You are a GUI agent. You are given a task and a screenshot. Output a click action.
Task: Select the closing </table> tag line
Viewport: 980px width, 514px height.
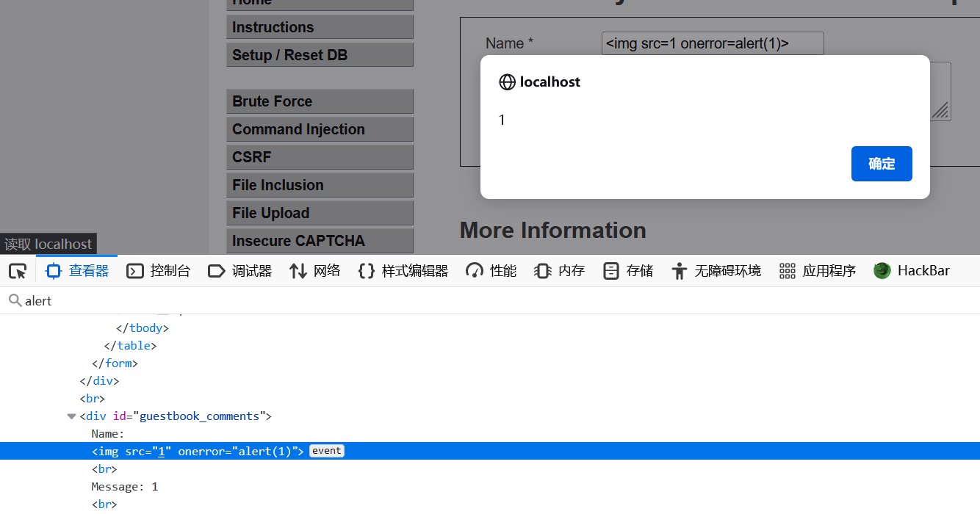click(x=131, y=346)
